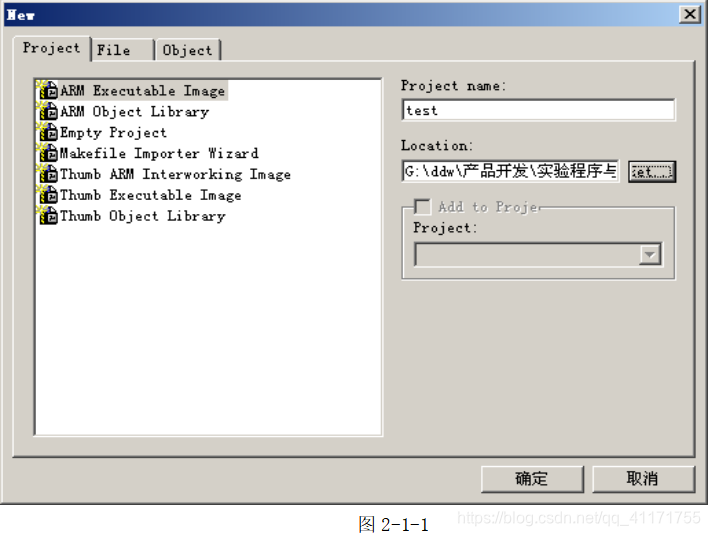This screenshot has height=536, width=710.
Task: Switch to the Project tab
Action: click(52, 48)
